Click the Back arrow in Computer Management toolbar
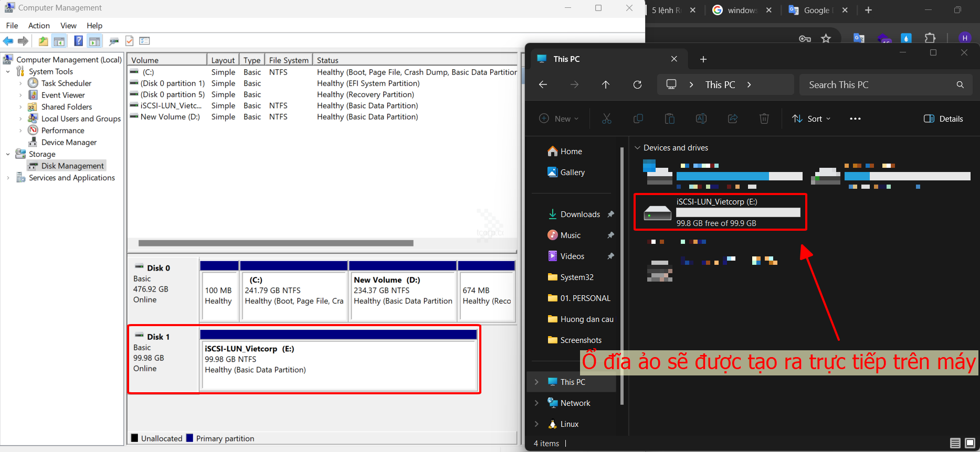The height and width of the screenshot is (452, 980). pos(8,41)
